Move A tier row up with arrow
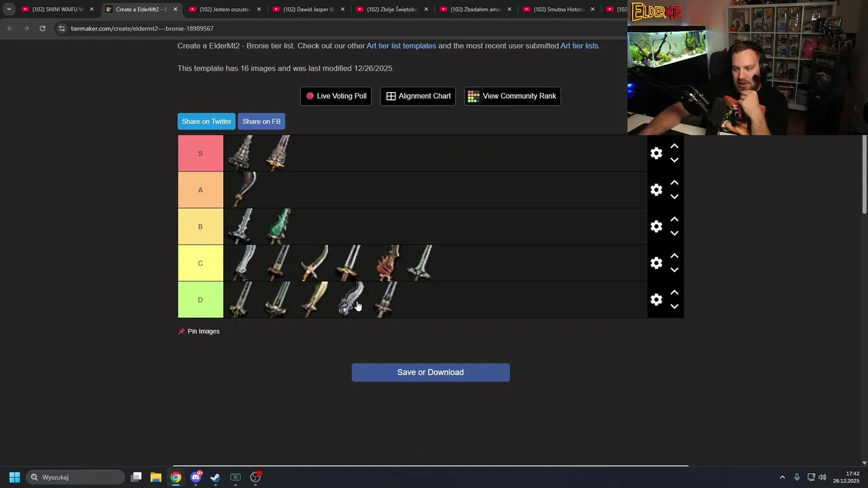868x488 pixels. [674, 182]
